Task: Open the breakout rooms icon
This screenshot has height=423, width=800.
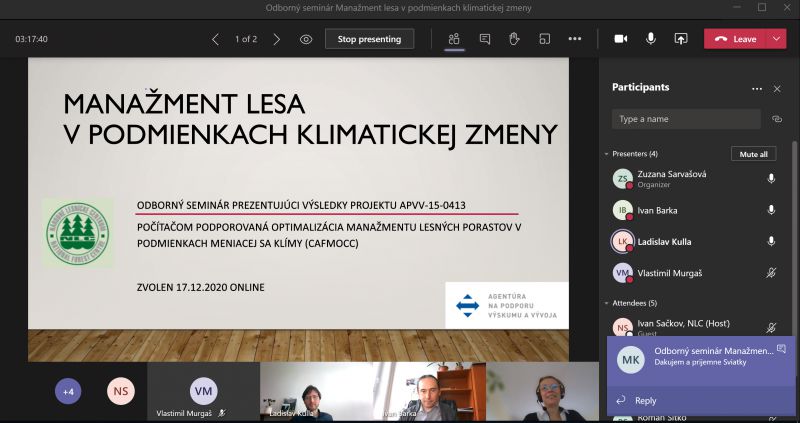Action: (545, 39)
